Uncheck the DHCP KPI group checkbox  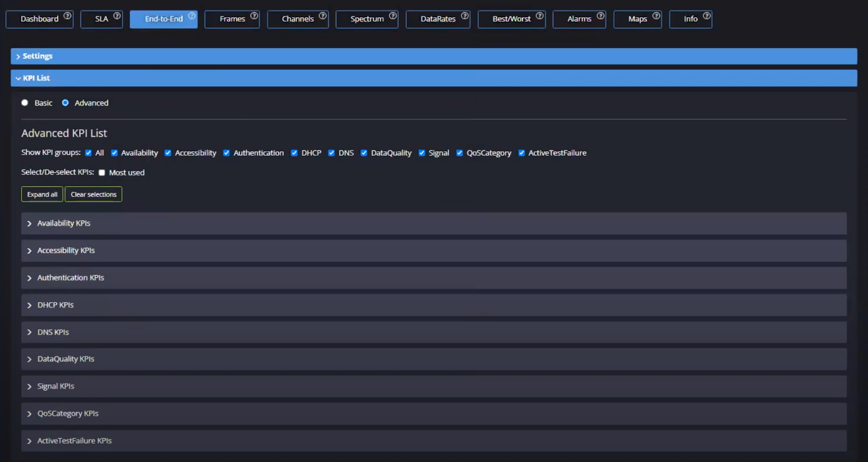click(x=295, y=153)
